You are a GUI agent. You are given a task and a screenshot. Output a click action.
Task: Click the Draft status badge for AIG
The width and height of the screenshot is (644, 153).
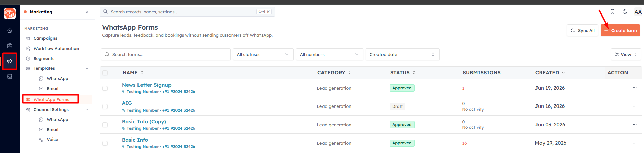[397, 106]
